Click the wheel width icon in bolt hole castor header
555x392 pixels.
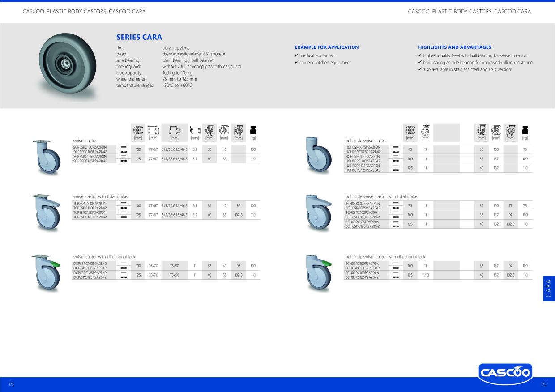tap(481, 130)
